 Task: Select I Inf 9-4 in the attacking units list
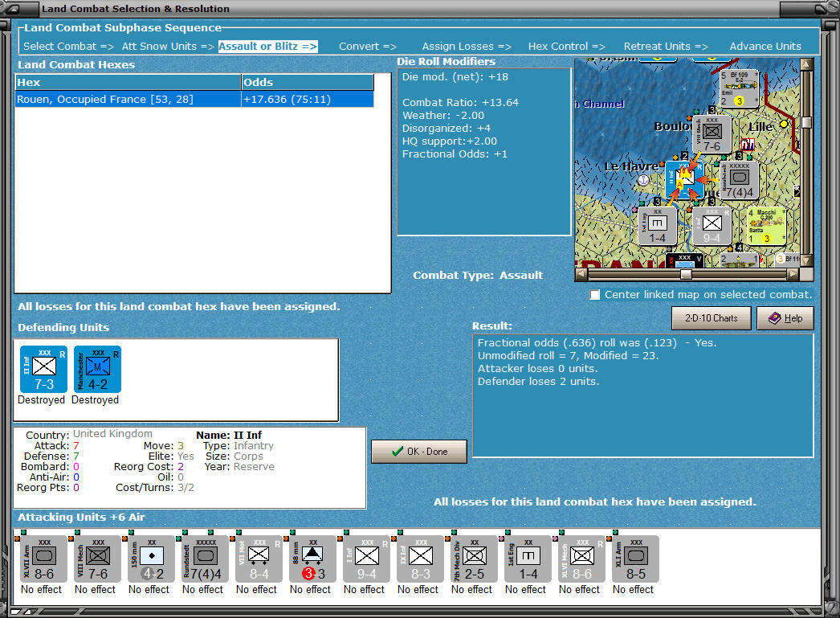tap(367, 559)
